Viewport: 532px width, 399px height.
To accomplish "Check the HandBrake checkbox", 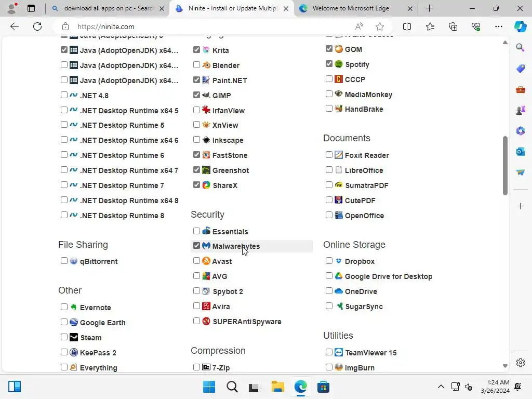I will (x=329, y=108).
